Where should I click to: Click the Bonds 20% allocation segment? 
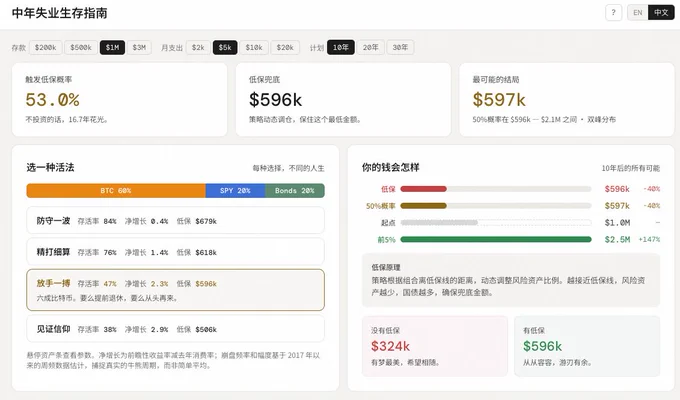click(294, 190)
